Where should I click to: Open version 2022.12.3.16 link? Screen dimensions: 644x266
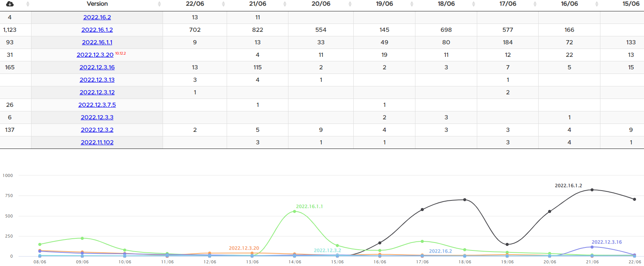click(97, 67)
